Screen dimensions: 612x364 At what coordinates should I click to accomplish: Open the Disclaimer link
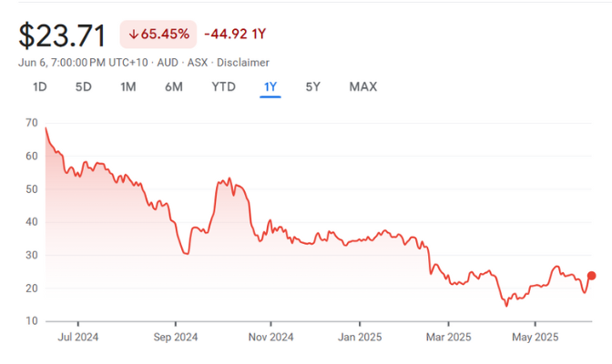point(240,62)
